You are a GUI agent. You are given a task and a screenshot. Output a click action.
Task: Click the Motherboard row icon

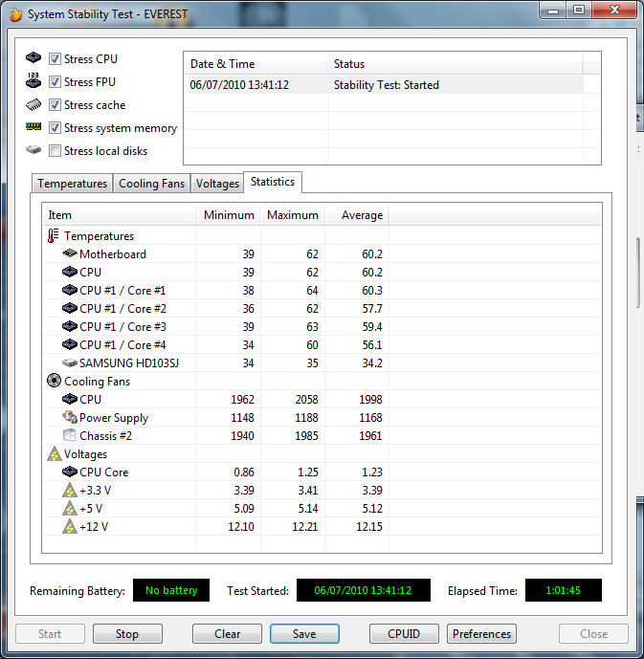tap(69, 254)
